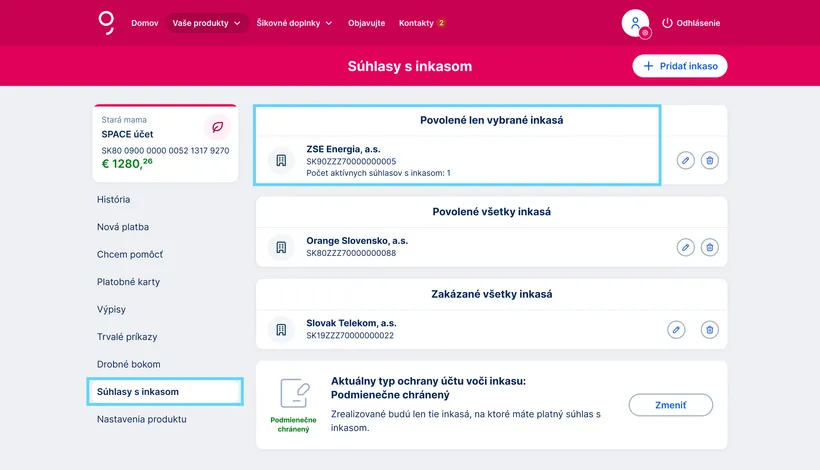
Task: Delete the Orange Slovensko inkaso consent
Action: [x=709, y=247]
